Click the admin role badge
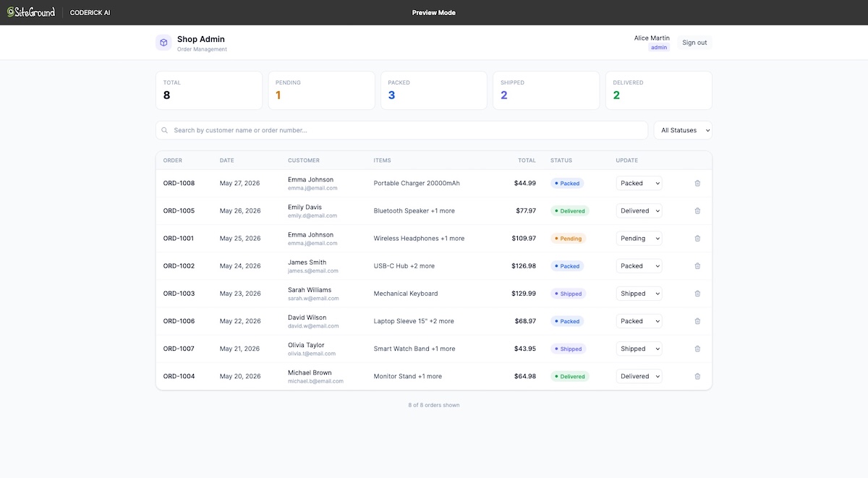The width and height of the screenshot is (868, 478). [659, 47]
